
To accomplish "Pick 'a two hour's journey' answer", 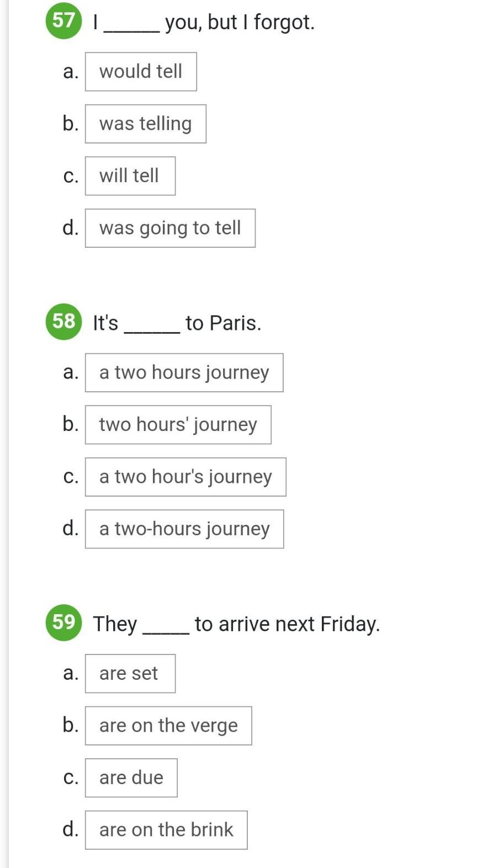I will click(185, 477).
